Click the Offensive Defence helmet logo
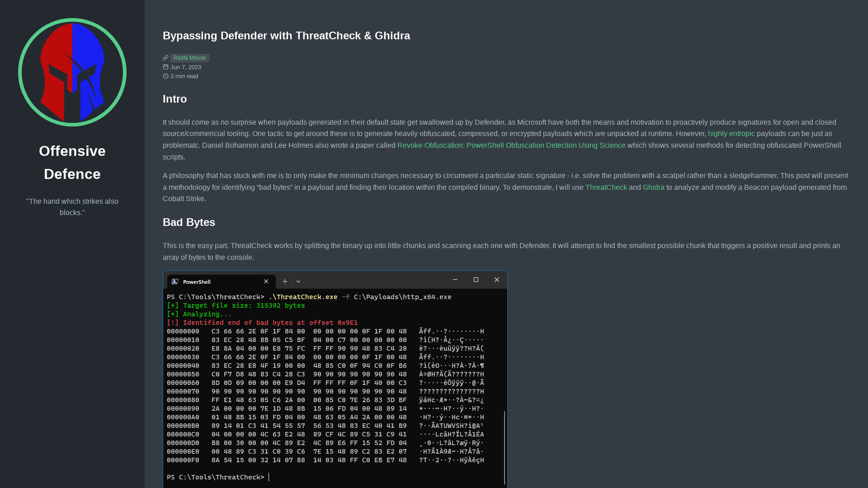Image resolution: width=868 pixels, height=488 pixels. pyautogui.click(x=72, y=72)
